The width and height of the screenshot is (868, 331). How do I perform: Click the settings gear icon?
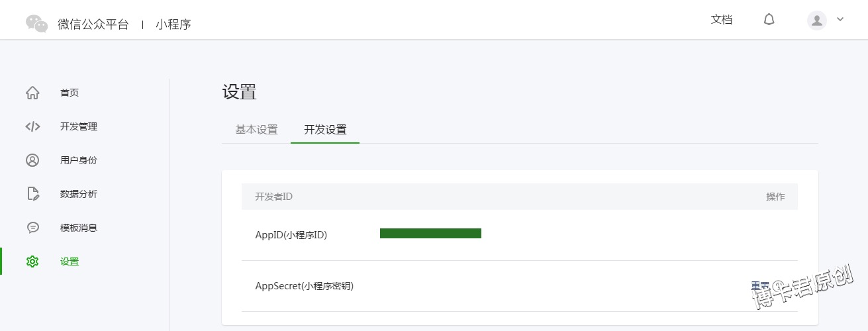point(32,261)
